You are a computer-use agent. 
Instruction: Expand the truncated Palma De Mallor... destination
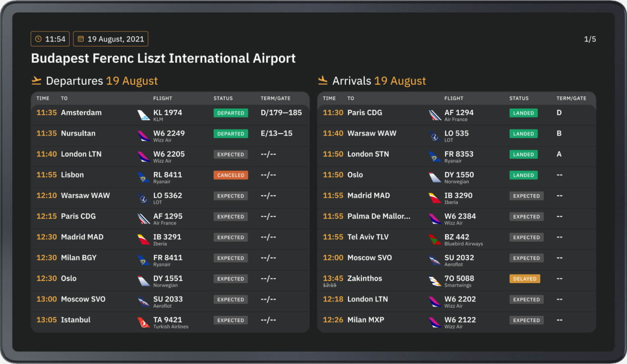pyautogui.click(x=378, y=216)
